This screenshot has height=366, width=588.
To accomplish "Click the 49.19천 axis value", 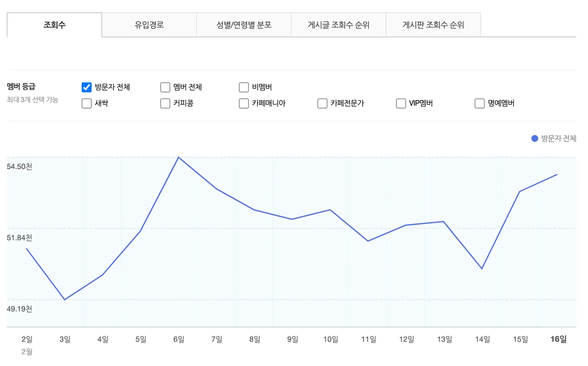I will coord(19,309).
